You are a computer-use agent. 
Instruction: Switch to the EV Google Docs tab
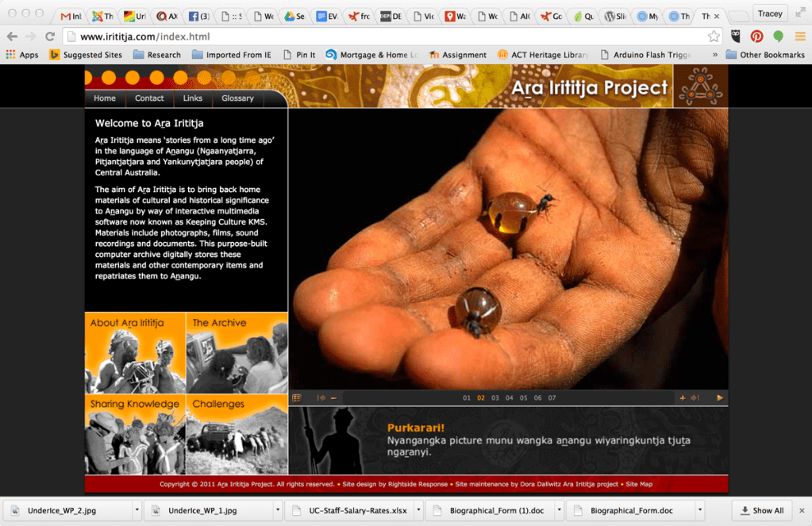327,16
